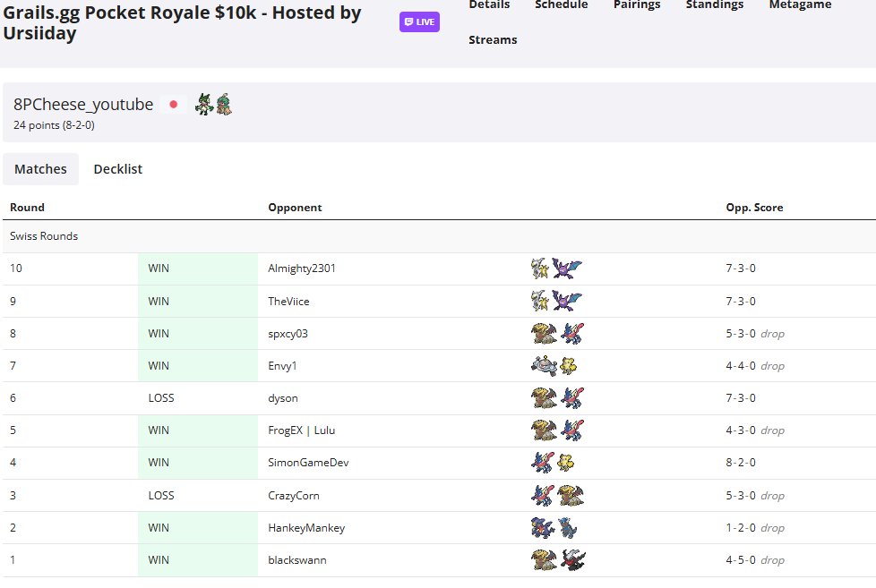The height and width of the screenshot is (588, 876).
Task: Click the 8-2-0 score for SimonGameDev
Action: [741, 463]
